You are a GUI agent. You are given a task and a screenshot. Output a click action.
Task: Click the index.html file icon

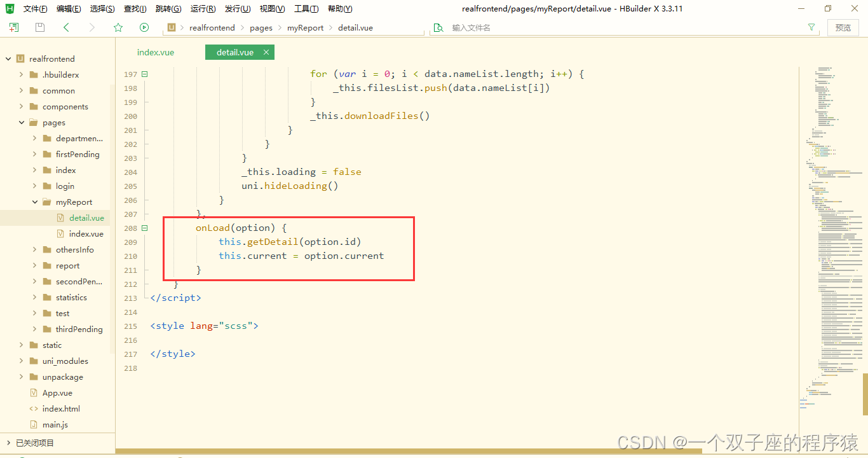click(34, 408)
